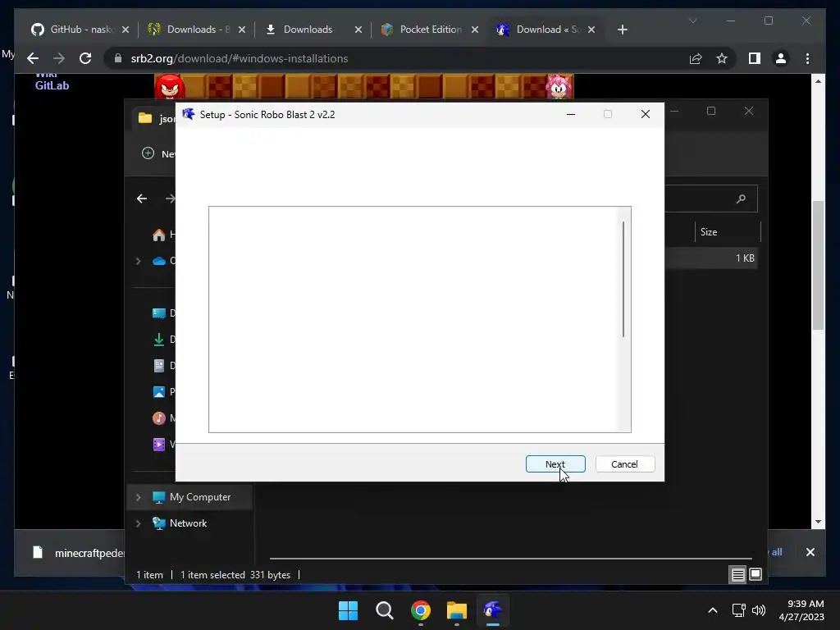Share this page from the address bar
This screenshot has height=630, width=840.
pos(696,58)
